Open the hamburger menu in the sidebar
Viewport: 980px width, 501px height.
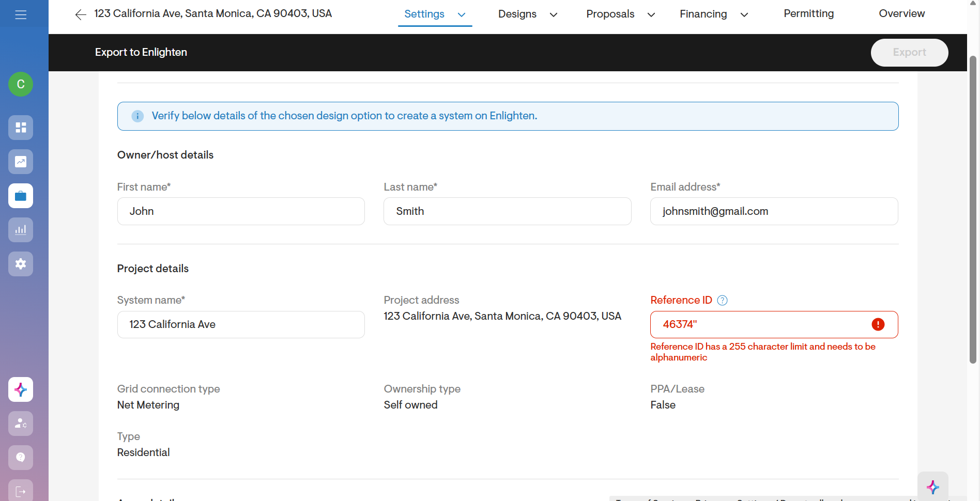point(21,15)
